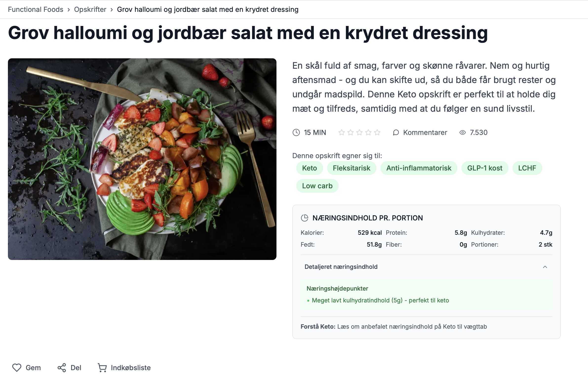Open Opskrifter in the breadcrumb
The image size is (588, 384).
pos(90,9)
